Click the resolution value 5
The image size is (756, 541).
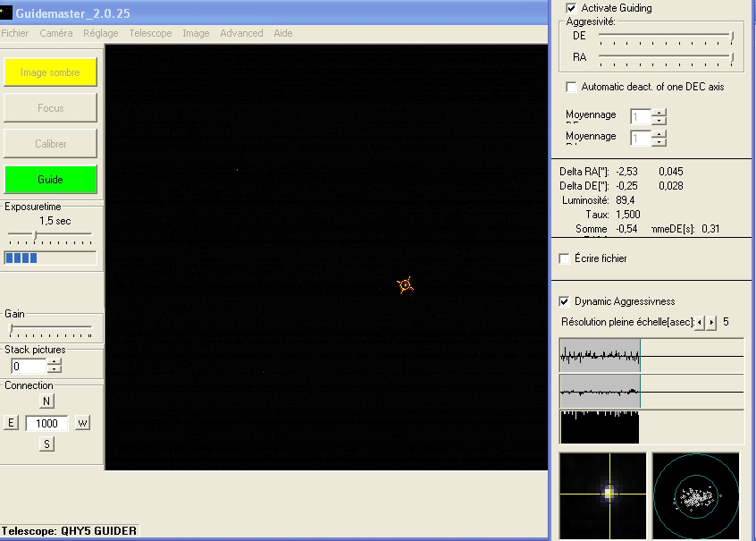coord(726,323)
